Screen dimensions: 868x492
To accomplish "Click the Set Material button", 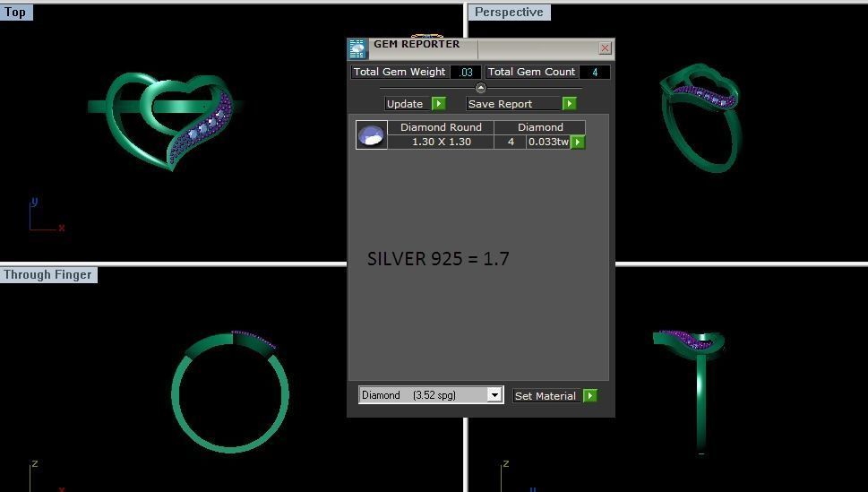I will tap(546, 395).
